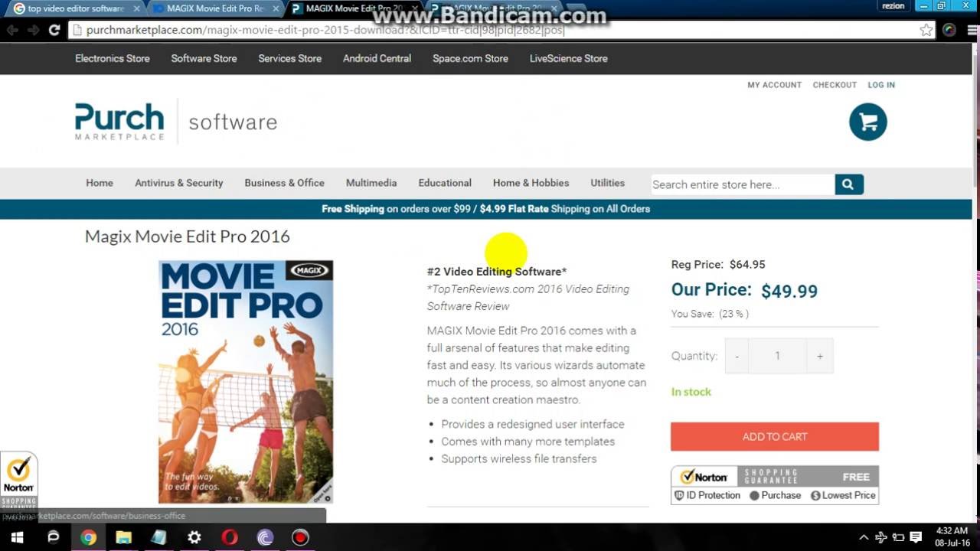Launch Chrome from the taskbar
This screenshot has width=980, height=551.
point(88,537)
